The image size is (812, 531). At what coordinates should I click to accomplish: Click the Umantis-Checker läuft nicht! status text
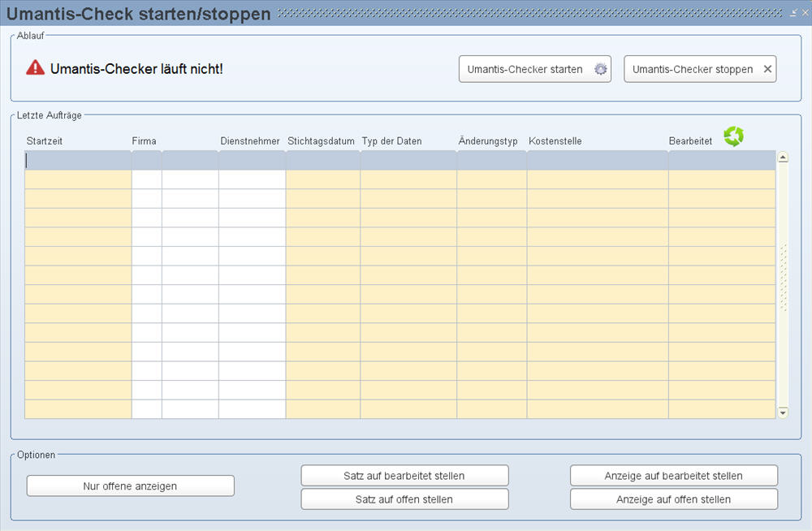pos(136,69)
